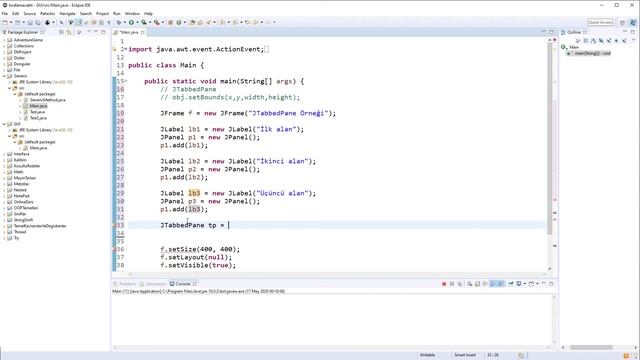Expand the Interface project
640x360 pixels.
pos(4,154)
